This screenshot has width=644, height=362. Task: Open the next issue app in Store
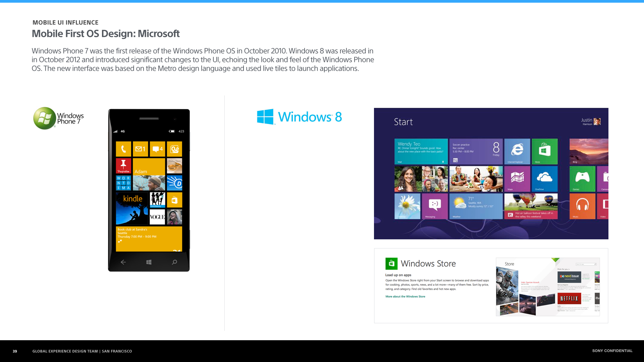569,277
